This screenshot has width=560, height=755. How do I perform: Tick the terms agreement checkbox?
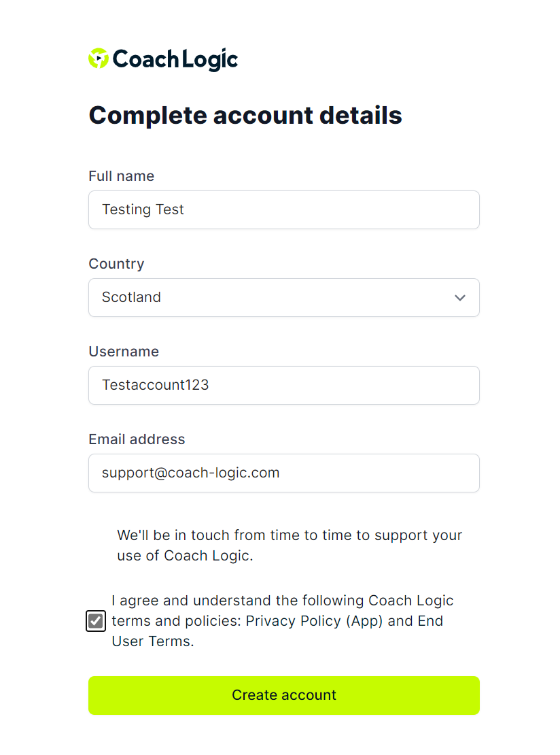pyautogui.click(x=96, y=620)
